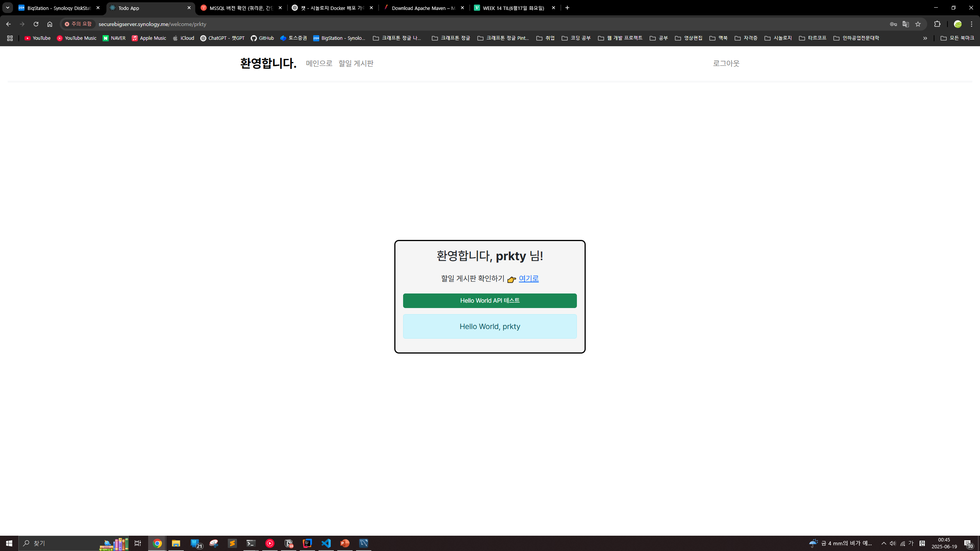Toggle the Korean IME language indicator

(911, 543)
